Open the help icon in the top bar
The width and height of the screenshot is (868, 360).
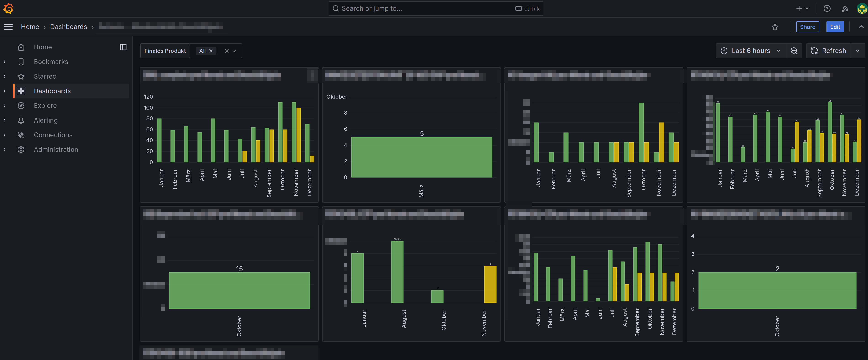click(827, 8)
